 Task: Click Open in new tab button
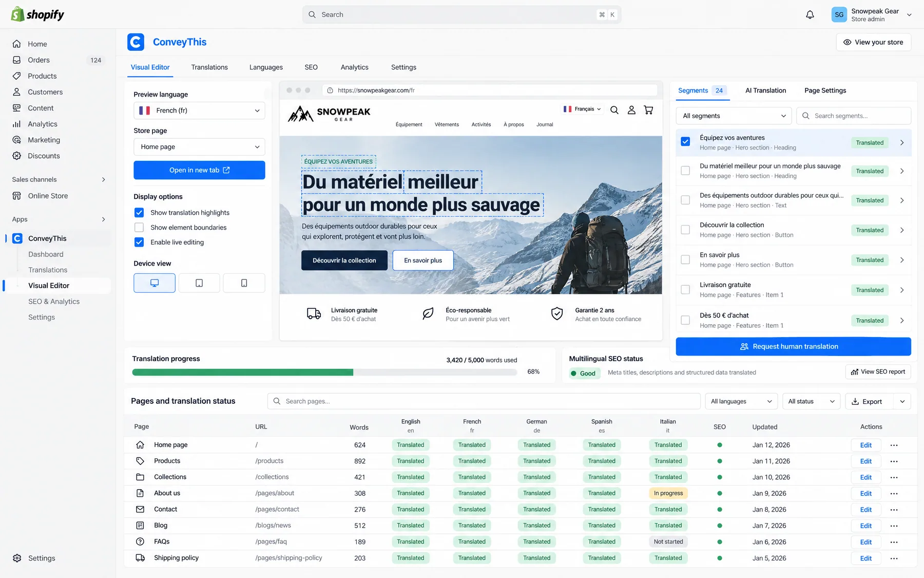pyautogui.click(x=199, y=170)
